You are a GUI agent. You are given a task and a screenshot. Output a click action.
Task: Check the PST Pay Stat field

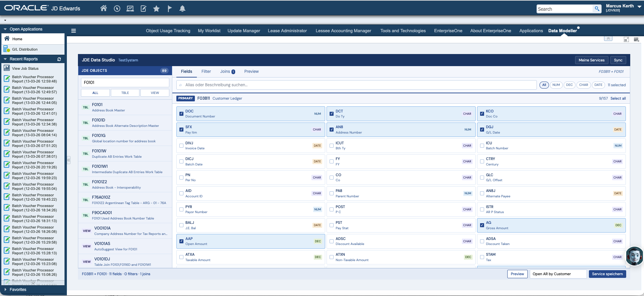332,225
